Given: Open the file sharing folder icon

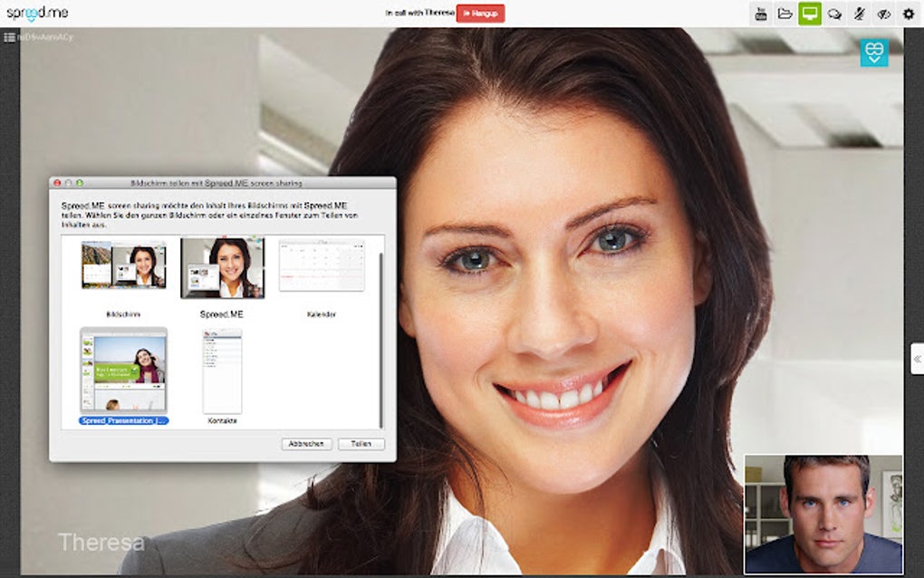Looking at the screenshot, I should pos(784,14).
